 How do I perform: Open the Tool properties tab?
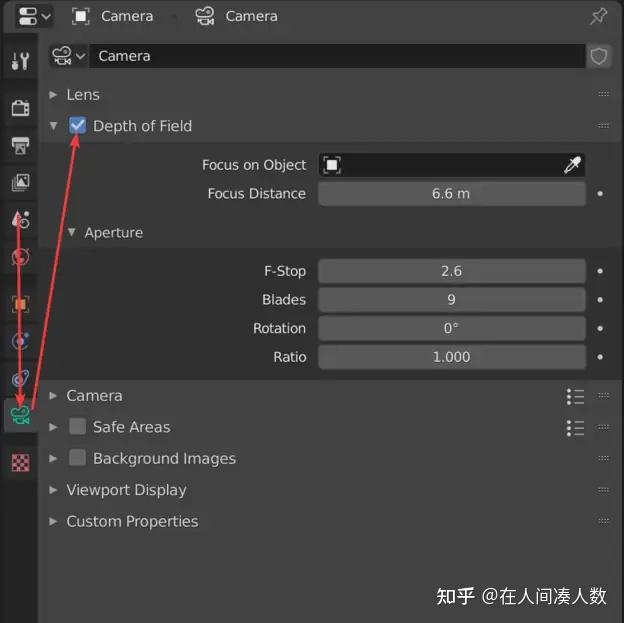pyautogui.click(x=20, y=61)
